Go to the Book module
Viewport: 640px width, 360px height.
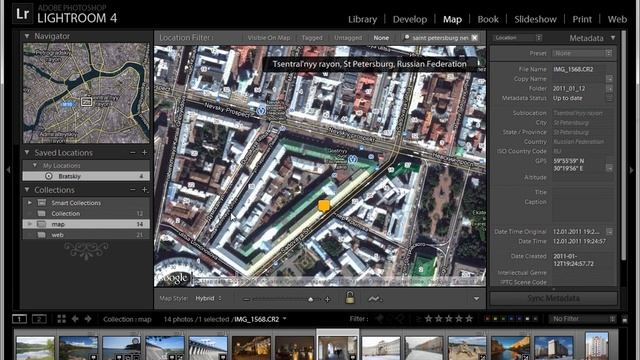coord(488,19)
